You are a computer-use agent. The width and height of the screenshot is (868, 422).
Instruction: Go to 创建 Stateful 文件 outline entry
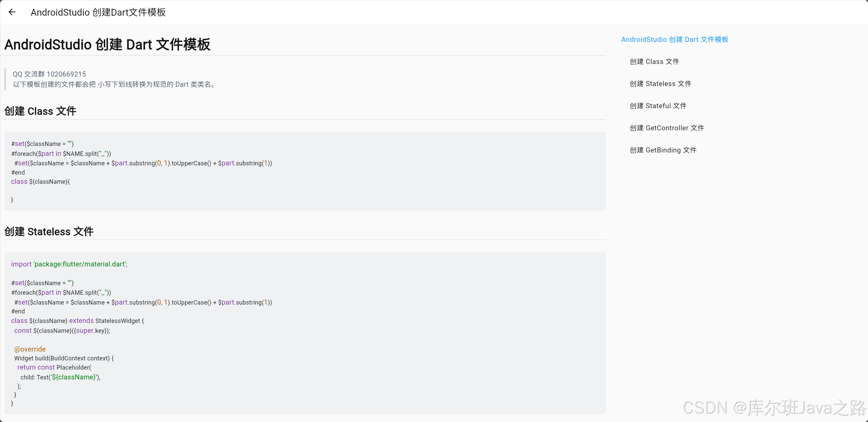coord(658,106)
